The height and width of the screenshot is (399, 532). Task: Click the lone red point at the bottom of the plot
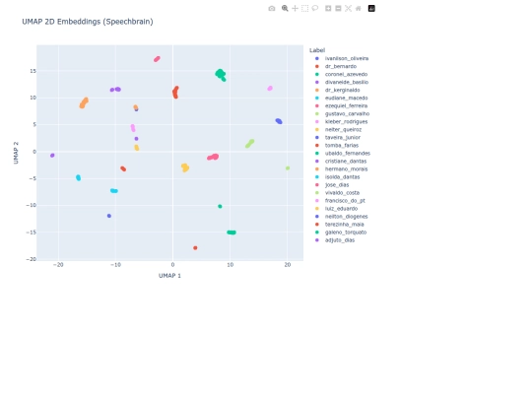195,248
